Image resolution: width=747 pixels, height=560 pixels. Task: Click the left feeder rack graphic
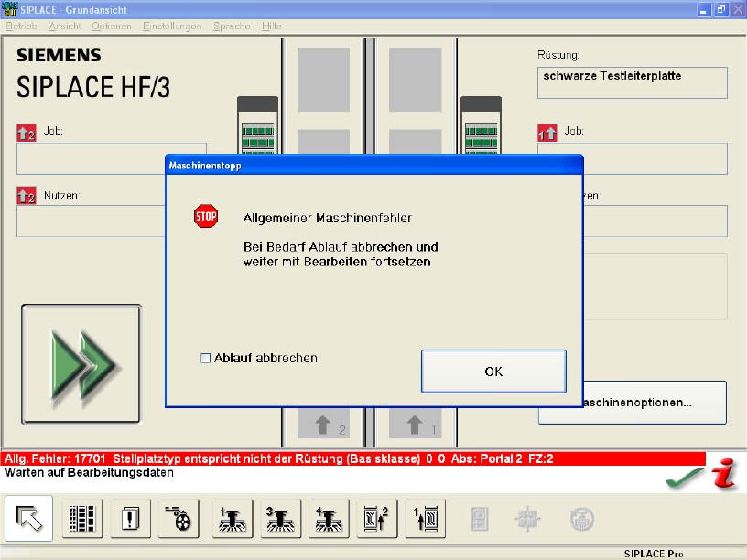[257, 124]
